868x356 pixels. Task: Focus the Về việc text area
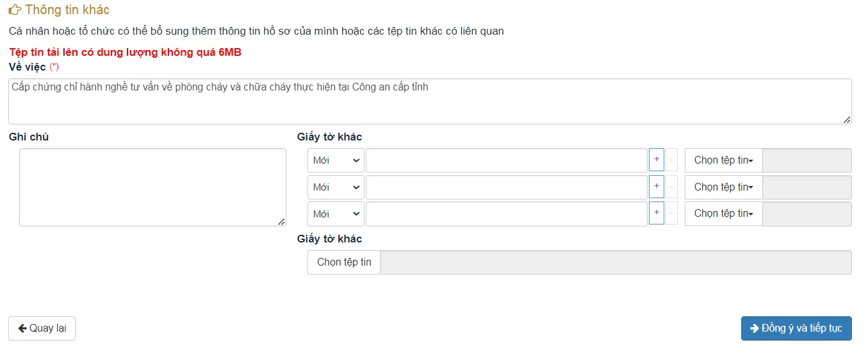point(430,101)
